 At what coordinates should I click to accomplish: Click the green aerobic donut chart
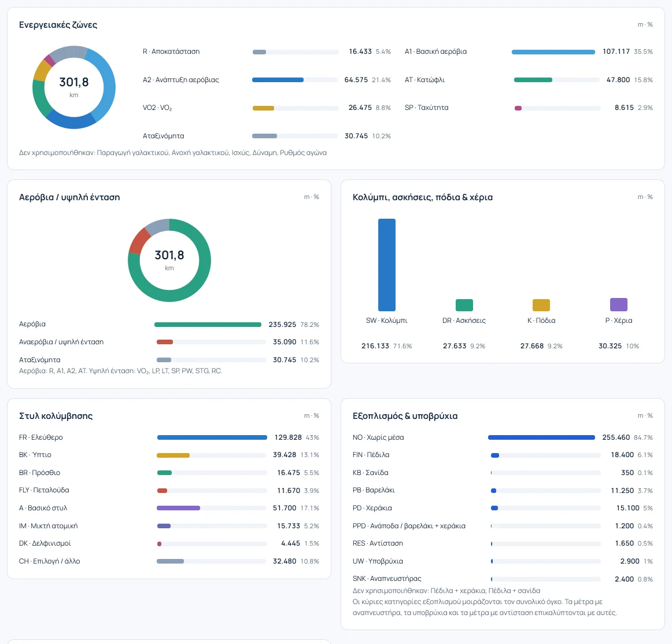pos(169,260)
